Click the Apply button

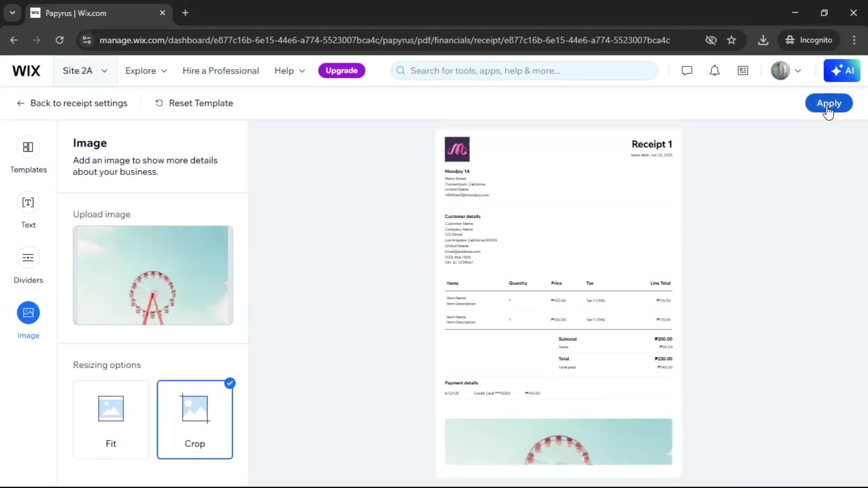[829, 103]
